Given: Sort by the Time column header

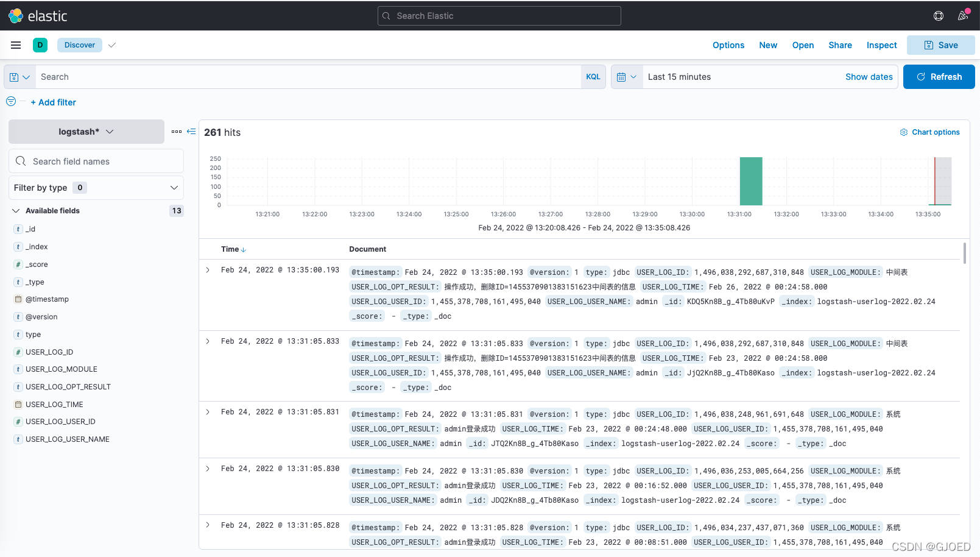Looking at the screenshot, I should tap(233, 249).
